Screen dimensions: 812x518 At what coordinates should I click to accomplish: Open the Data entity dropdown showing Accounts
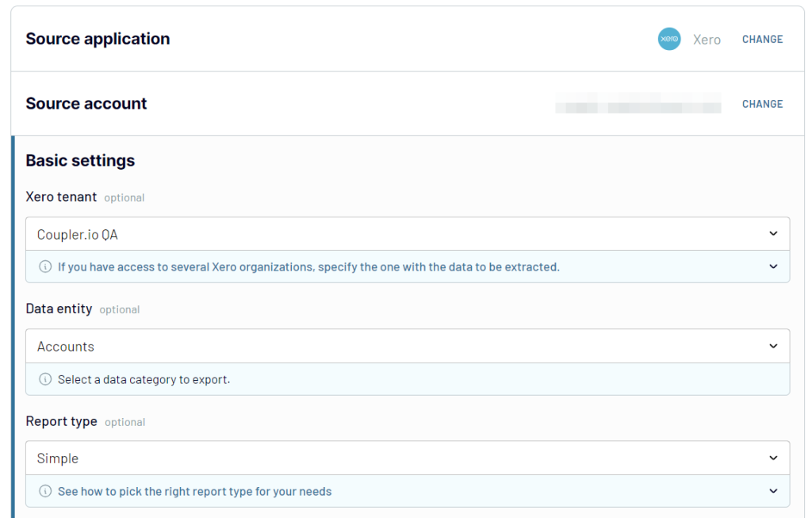408,346
